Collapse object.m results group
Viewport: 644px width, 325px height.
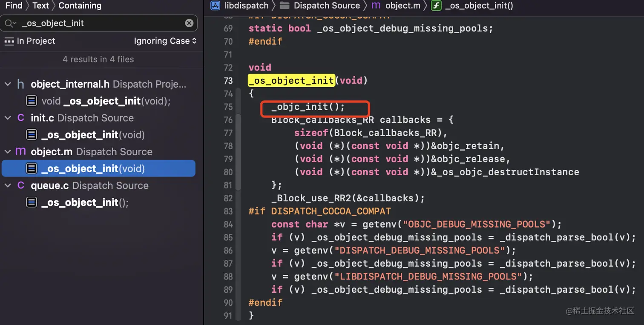coord(7,151)
